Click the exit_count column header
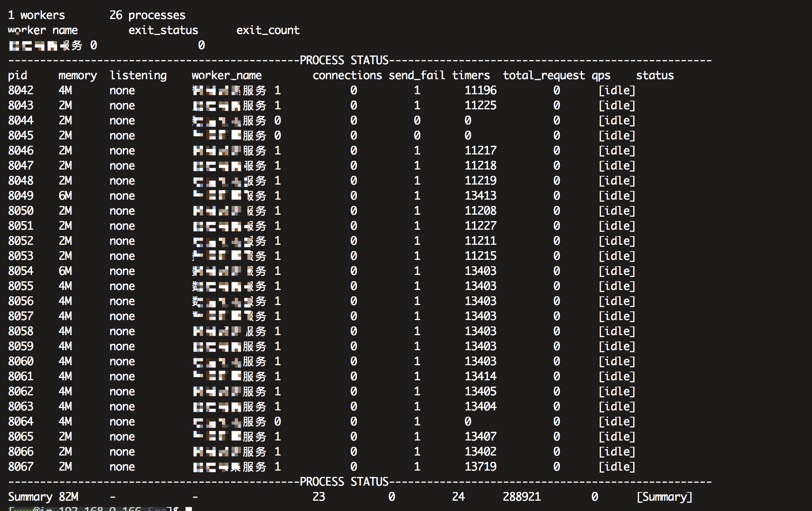This screenshot has width=812, height=511. pyautogui.click(x=268, y=30)
